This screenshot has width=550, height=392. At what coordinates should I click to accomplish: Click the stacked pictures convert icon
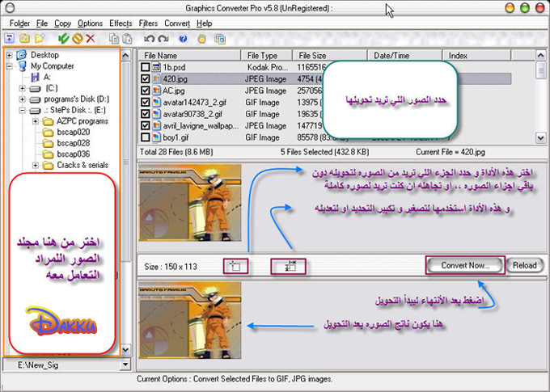220,39
